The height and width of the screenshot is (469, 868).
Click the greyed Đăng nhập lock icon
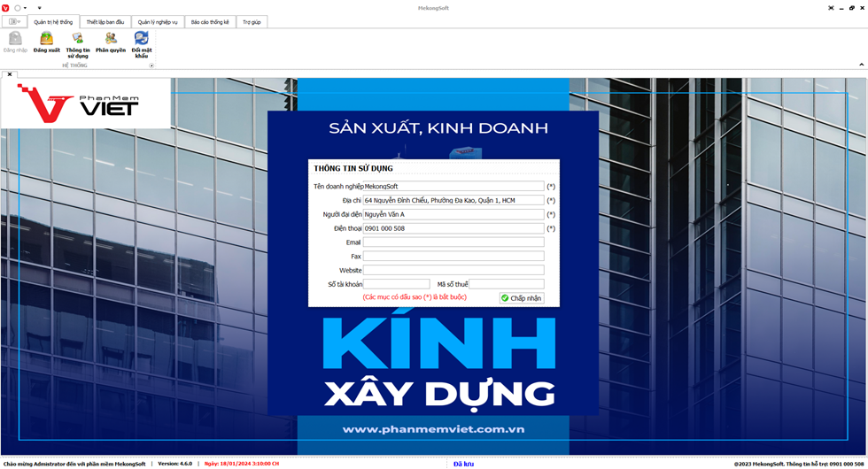(x=16, y=38)
